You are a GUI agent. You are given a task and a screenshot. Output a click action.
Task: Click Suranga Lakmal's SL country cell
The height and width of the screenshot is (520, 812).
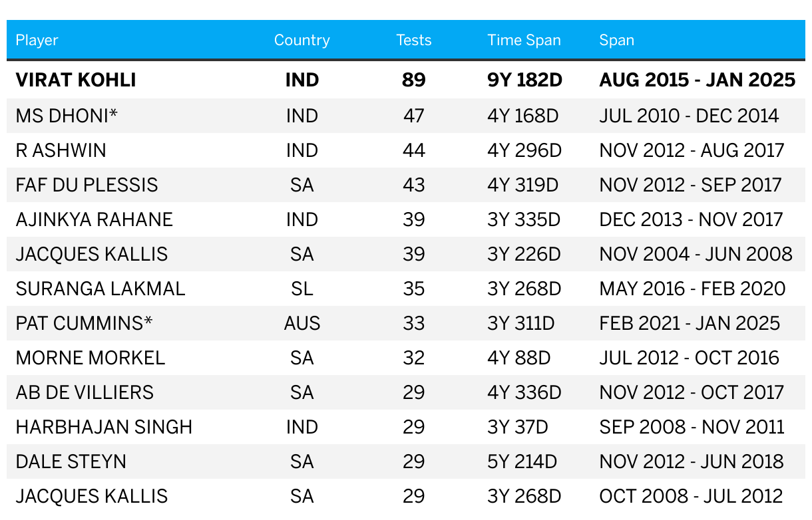pyautogui.click(x=302, y=289)
